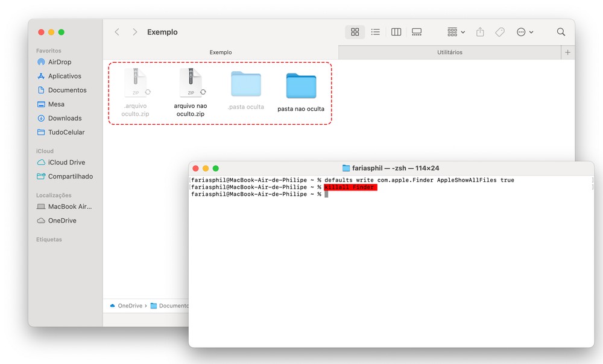Image resolution: width=603 pixels, height=364 pixels.
Task: Click the Share toolbar icon
Action: tap(480, 32)
